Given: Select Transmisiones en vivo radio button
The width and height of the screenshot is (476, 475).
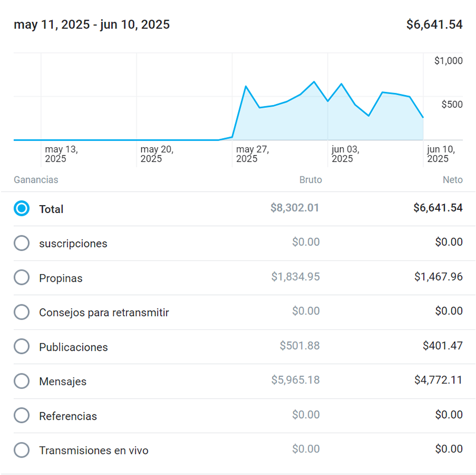Looking at the screenshot, I should (x=21, y=451).
